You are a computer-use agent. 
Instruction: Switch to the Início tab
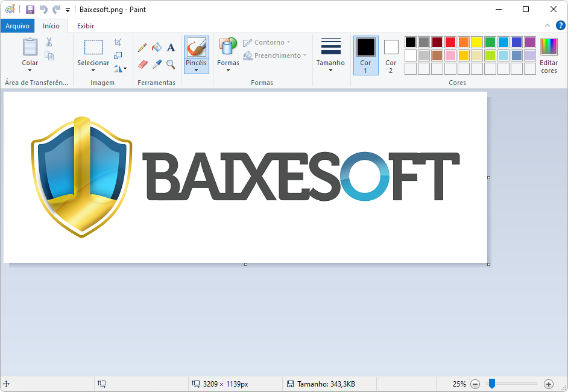pyautogui.click(x=51, y=26)
